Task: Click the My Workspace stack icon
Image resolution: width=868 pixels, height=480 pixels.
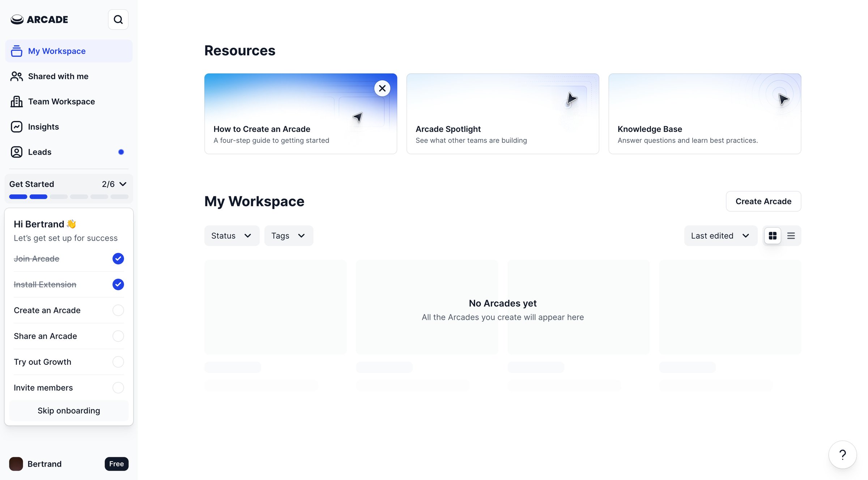Action: pyautogui.click(x=17, y=51)
